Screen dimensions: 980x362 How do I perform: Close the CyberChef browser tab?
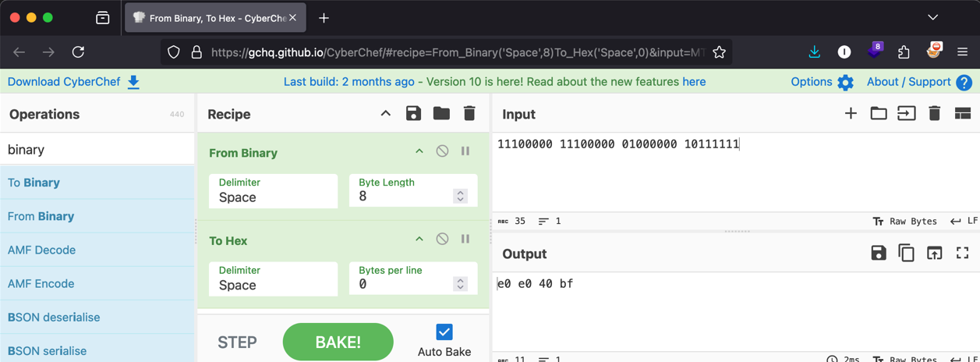292,17
